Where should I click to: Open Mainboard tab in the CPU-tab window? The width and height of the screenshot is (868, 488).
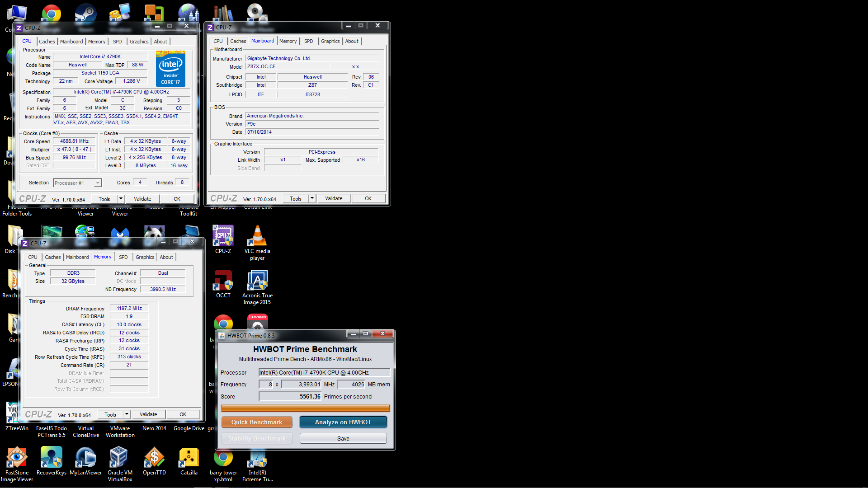pyautogui.click(x=71, y=42)
